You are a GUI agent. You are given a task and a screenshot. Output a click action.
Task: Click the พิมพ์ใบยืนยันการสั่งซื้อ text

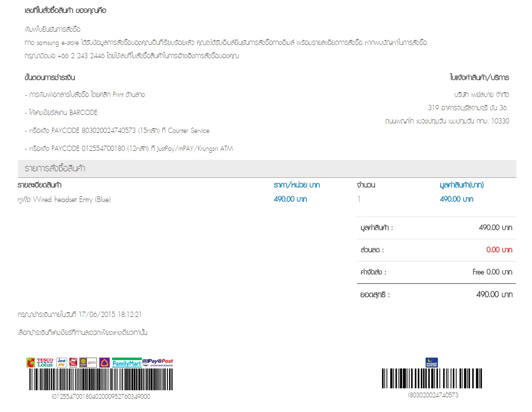52,29
